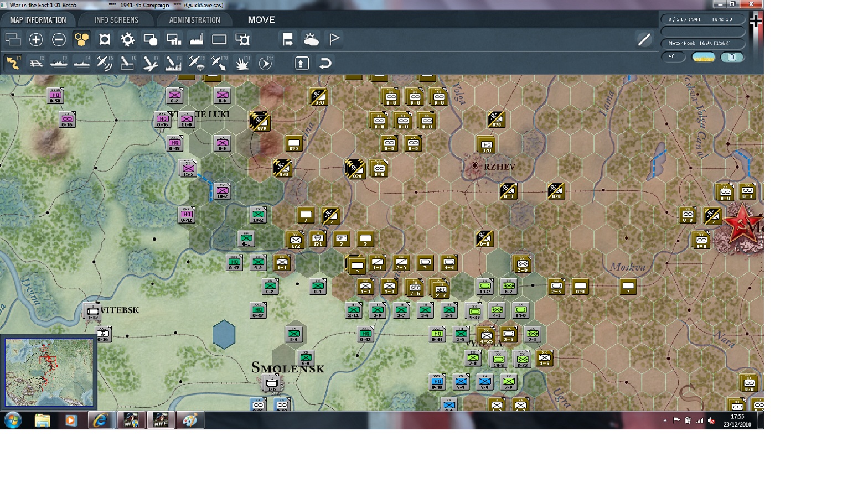Select the F8 bomb city mode icon

pos(173,63)
